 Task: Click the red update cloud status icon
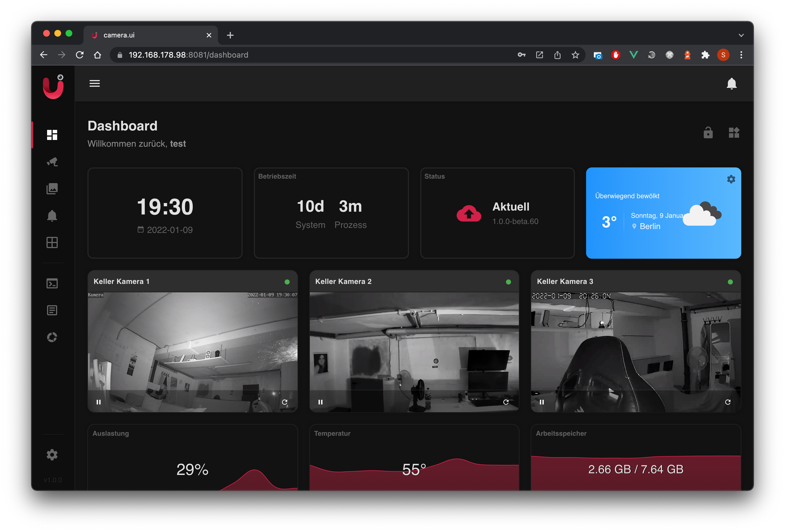(x=469, y=214)
